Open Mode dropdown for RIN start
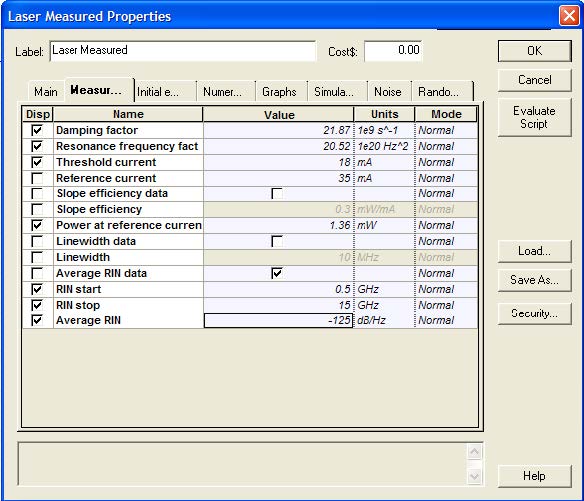The image size is (584, 501). [x=446, y=289]
